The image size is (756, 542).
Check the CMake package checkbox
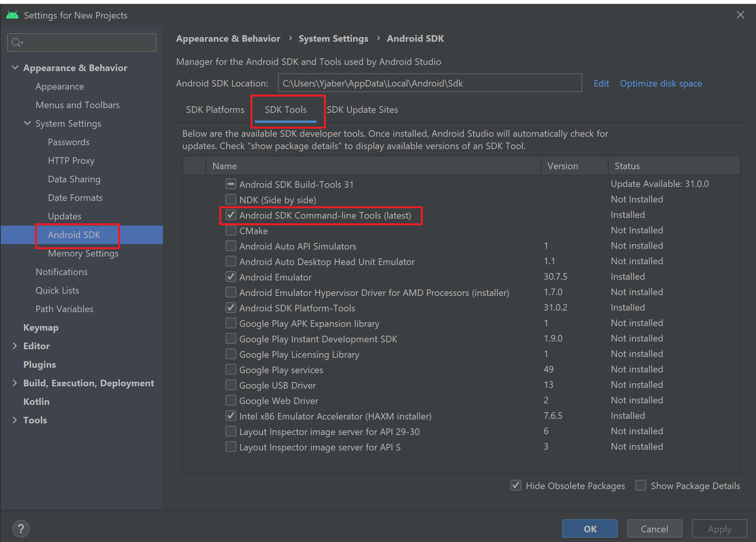(231, 230)
